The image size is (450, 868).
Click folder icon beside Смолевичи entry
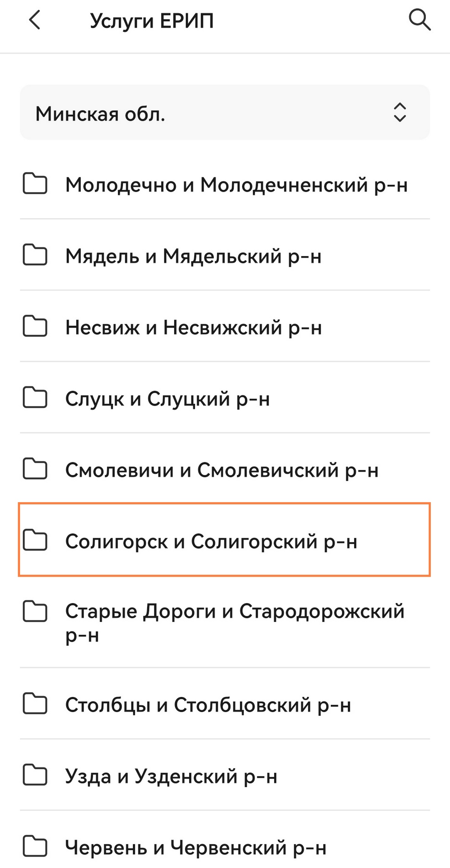coord(35,469)
